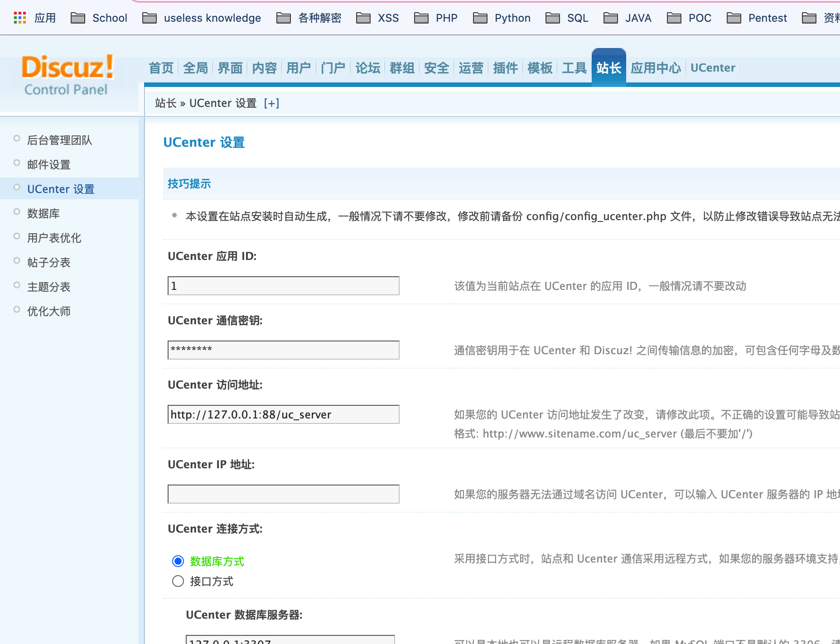Image resolution: width=840 pixels, height=644 pixels.
Task: Focus the UCenter 通信密钥 field
Action: tap(284, 350)
